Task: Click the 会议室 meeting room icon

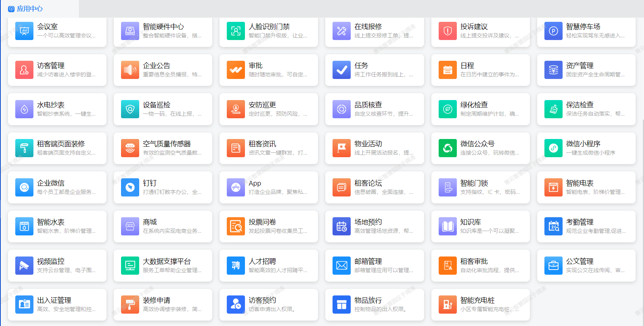Action: click(24, 31)
